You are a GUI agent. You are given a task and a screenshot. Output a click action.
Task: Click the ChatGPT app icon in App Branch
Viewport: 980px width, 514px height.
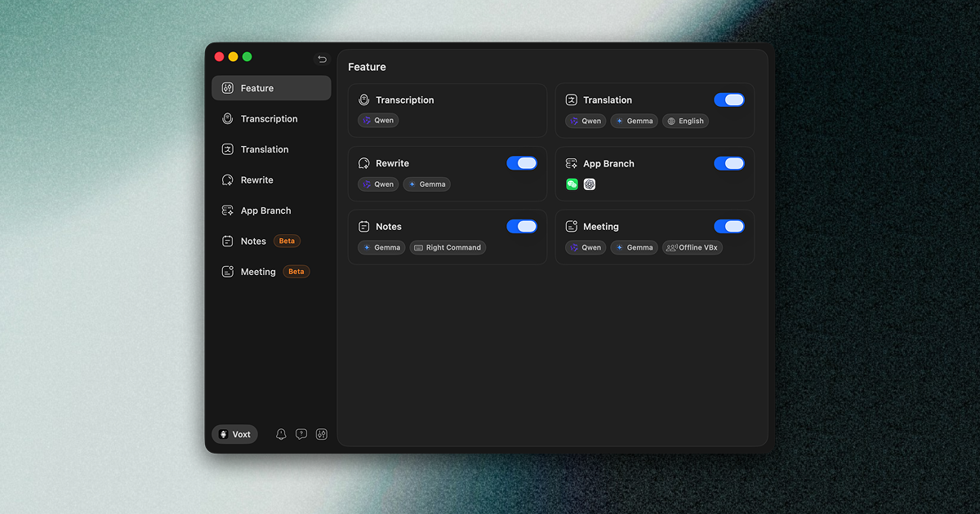[x=590, y=184]
